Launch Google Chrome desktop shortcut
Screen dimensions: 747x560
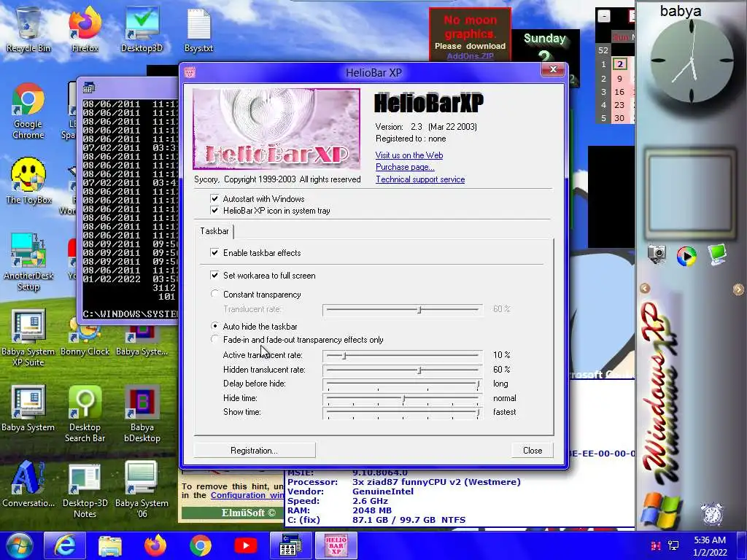click(x=28, y=111)
